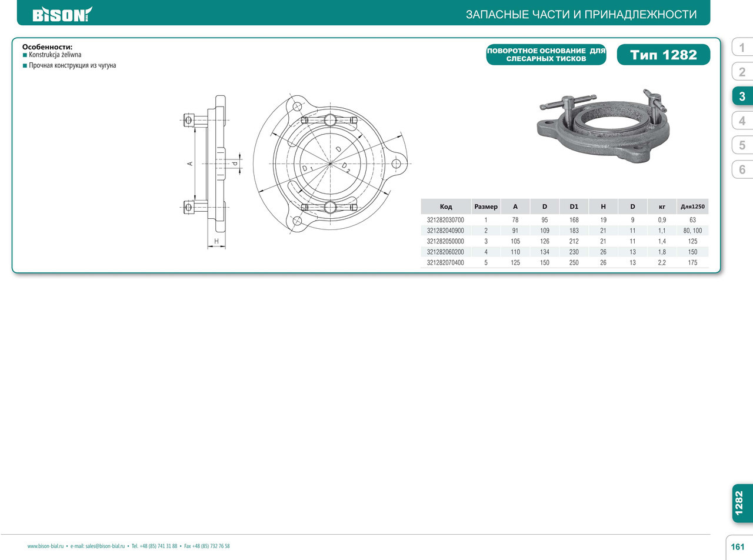Click the кг column header
753x560 pixels.
point(662,206)
